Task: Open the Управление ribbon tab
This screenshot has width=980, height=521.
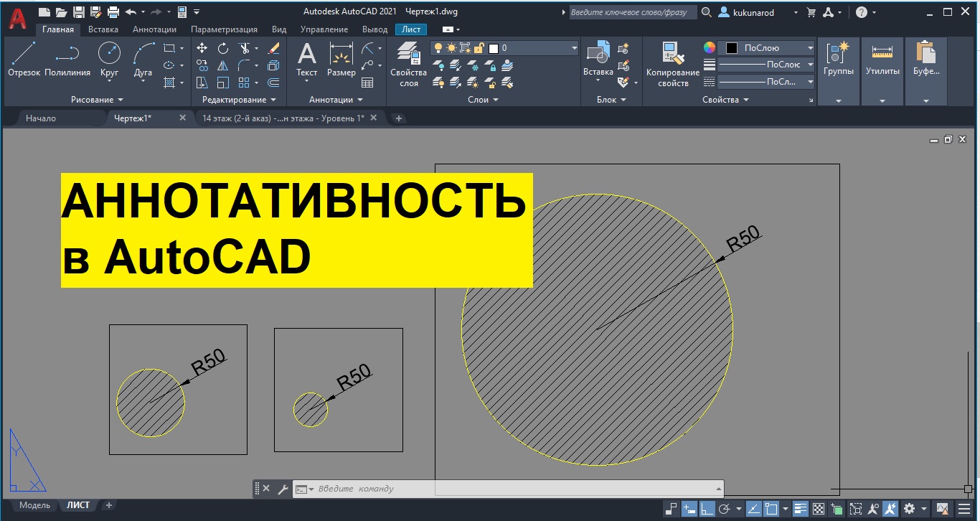Action: [x=324, y=29]
